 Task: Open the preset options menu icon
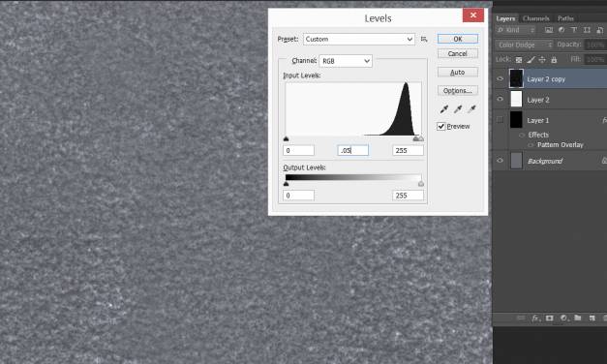coord(424,39)
